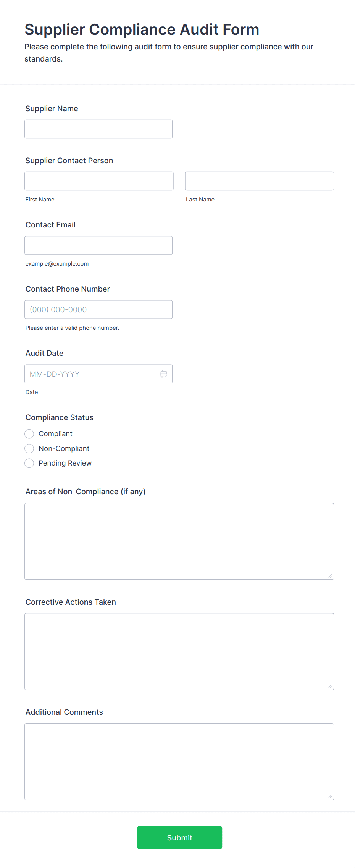
Task: Click the Supplier Name input field
Action: click(x=98, y=129)
